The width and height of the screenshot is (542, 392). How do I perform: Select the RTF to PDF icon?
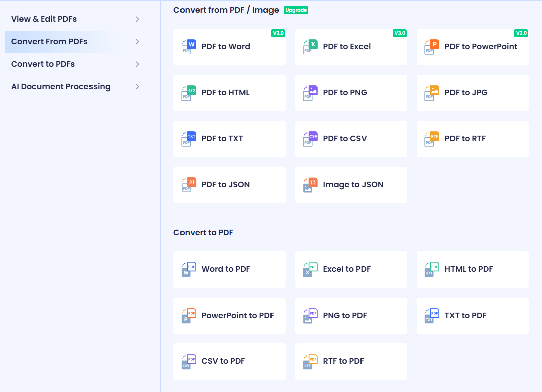click(x=309, y=361)
